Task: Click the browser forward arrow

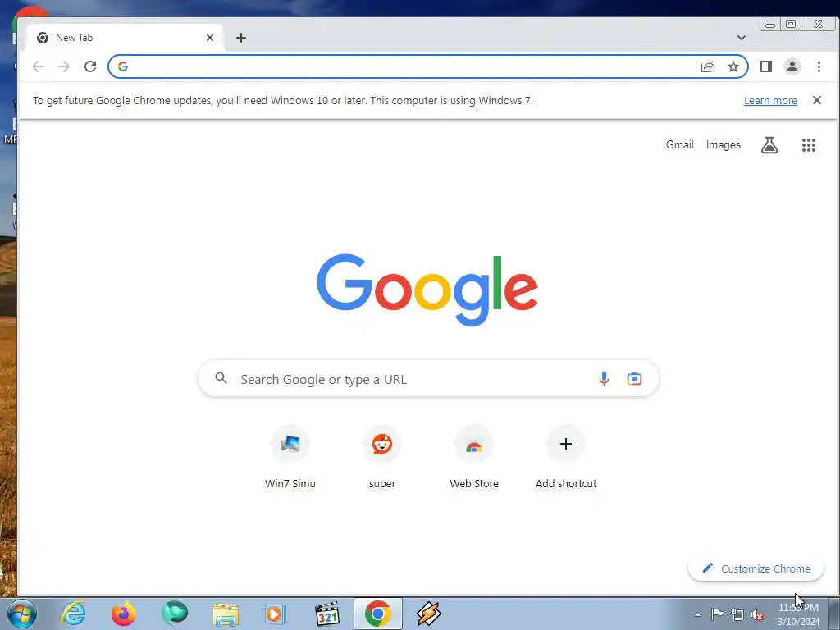Action: [x=64, y=66]
